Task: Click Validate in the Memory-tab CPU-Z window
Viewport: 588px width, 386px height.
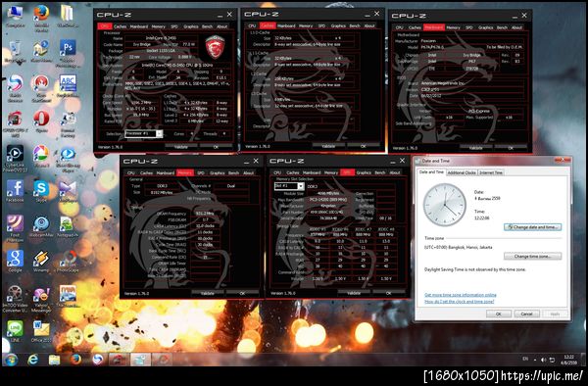Action: click(208, 293)
